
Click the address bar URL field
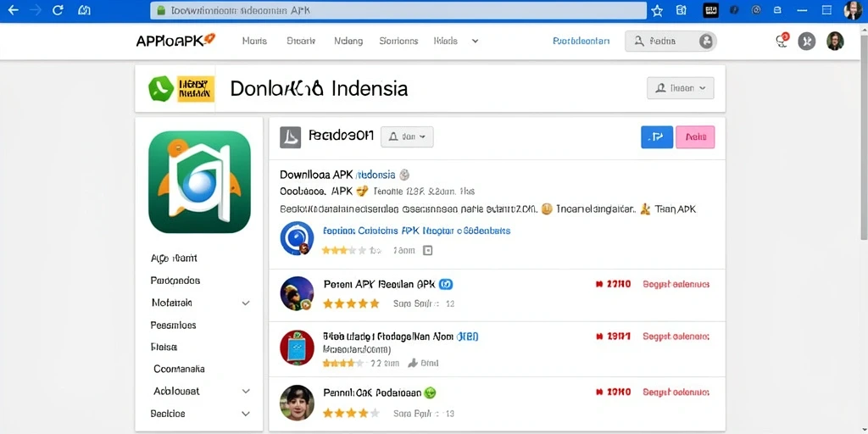point(398,10)
